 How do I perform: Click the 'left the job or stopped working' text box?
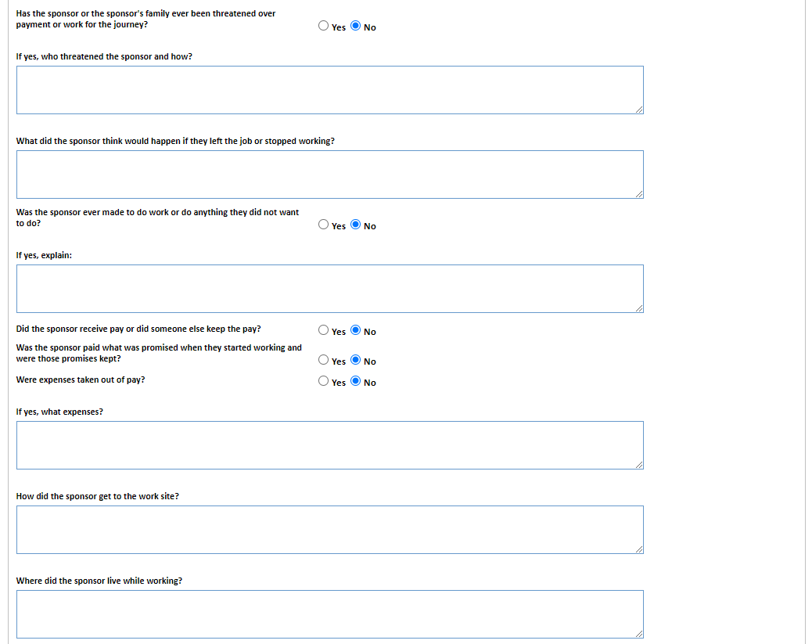(x=329, y=174)
